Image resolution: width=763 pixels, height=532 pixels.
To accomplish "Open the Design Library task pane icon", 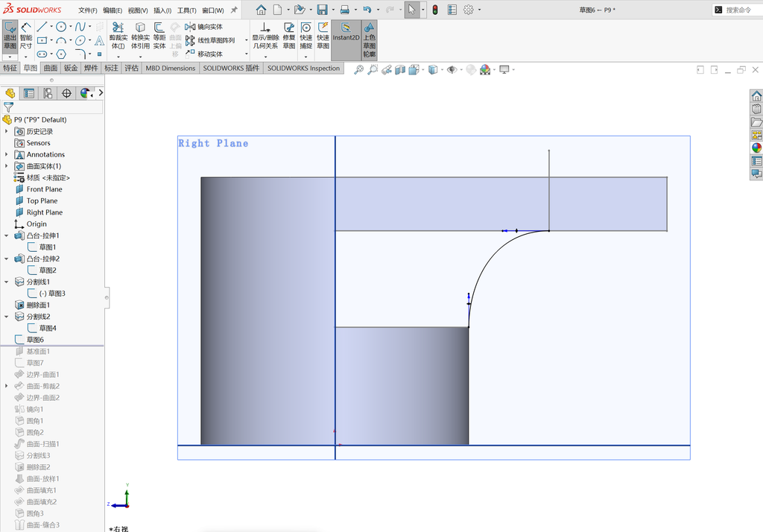I will pyautogui.click(x=756, y=109).
